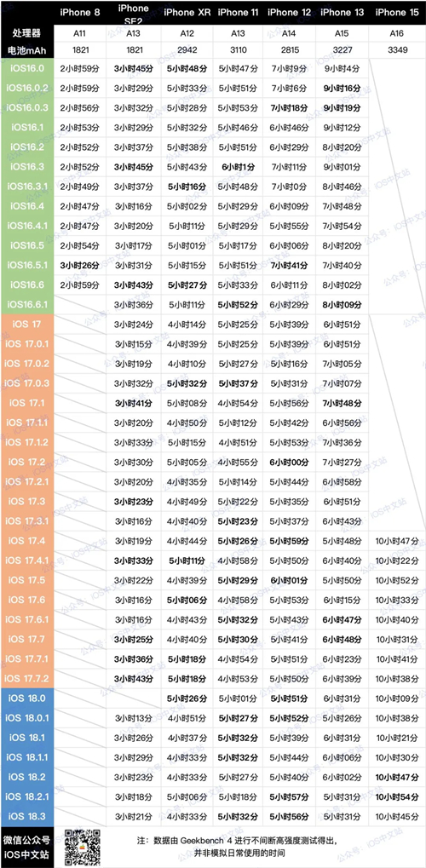Click the 3110 battery capacity cell
This screenshot has height=868, width=426.
coord(239,50)
